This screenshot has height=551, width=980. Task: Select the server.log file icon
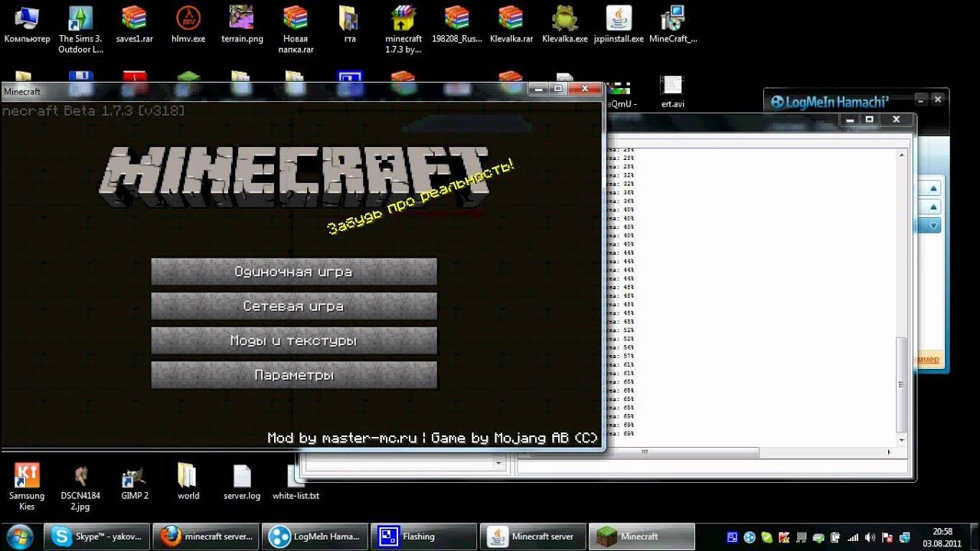242,482
